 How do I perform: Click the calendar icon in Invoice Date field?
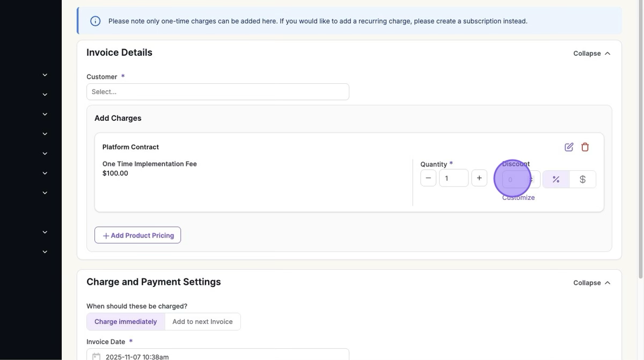(97, 356)
